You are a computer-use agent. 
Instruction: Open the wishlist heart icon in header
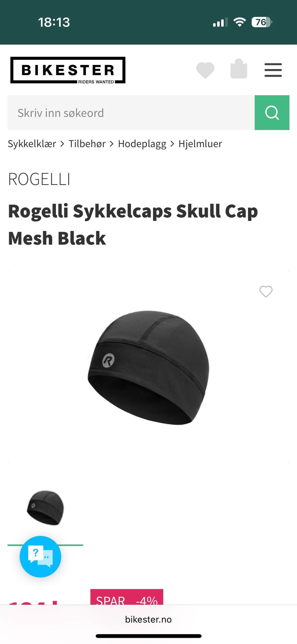(205, 70)
